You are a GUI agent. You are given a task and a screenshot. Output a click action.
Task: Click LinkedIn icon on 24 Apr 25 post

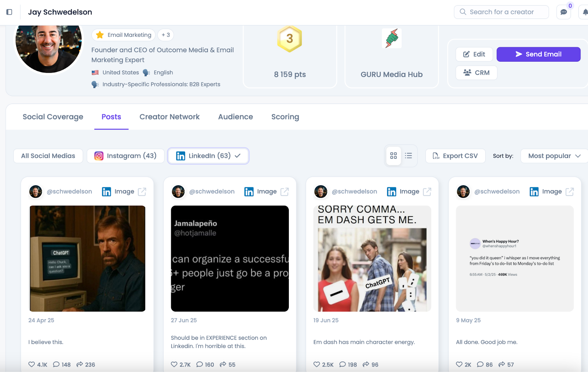[x=107, y=192]
